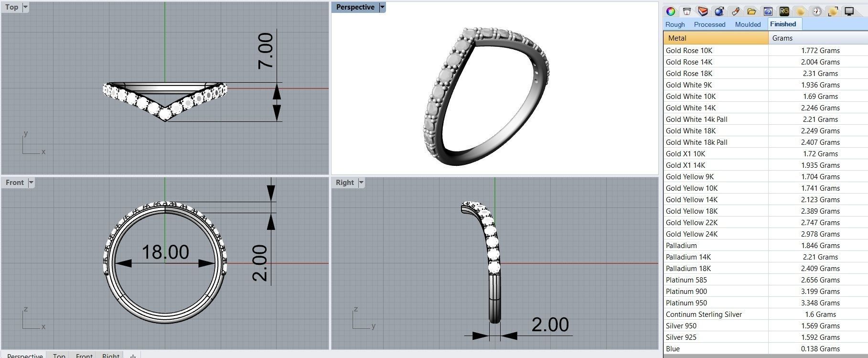
Task: Select the Finished tab
Action: click(783, 24)
